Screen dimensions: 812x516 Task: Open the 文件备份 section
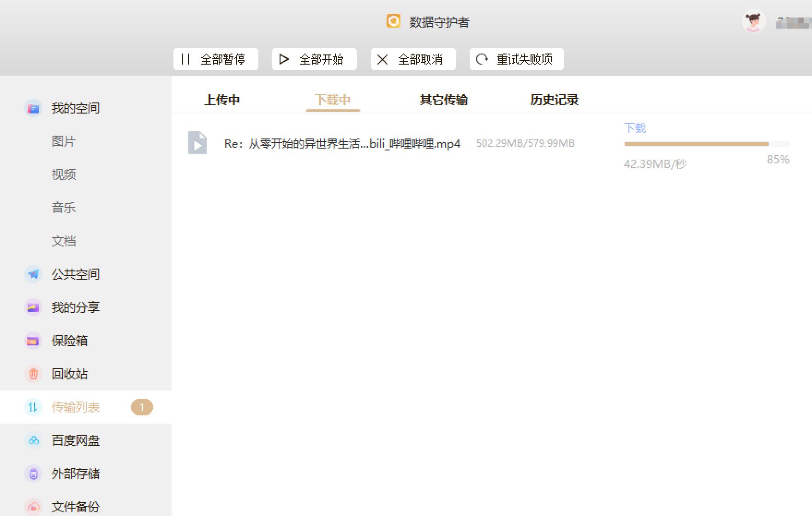click(x=75, y=506)
